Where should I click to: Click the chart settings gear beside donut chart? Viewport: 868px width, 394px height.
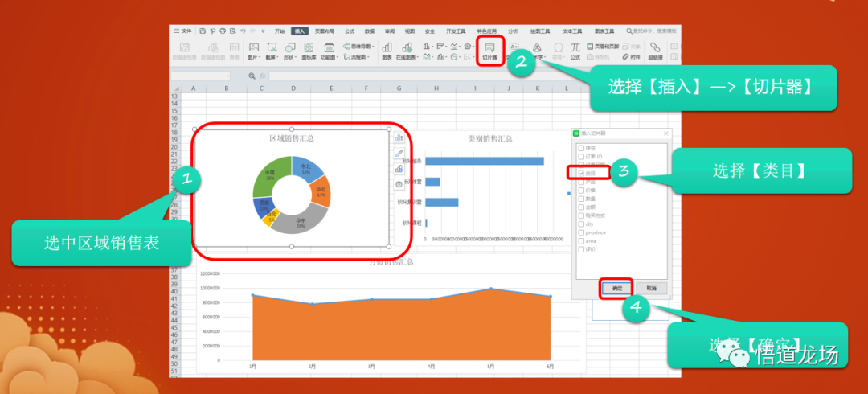click(399, 184)
